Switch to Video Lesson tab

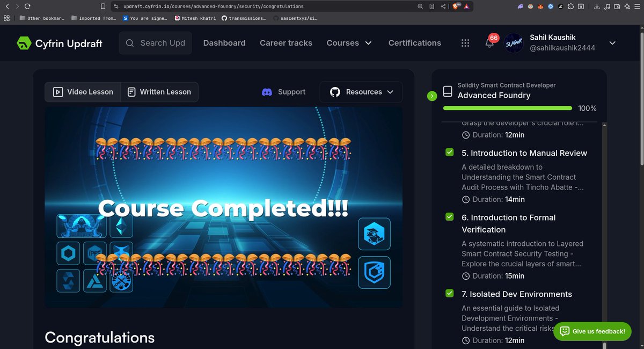point(83,92)
